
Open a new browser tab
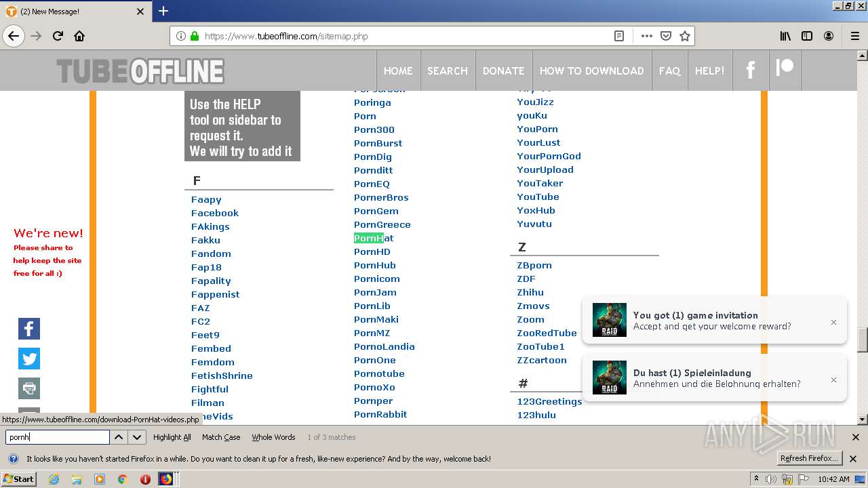163,11
